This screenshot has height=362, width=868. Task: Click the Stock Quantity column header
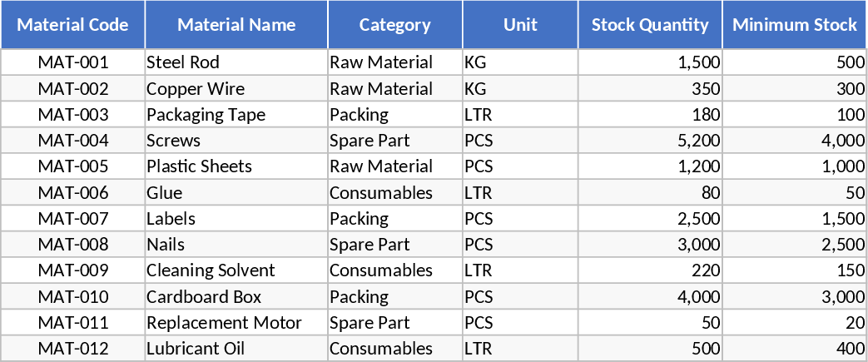[x=650, y=25]
